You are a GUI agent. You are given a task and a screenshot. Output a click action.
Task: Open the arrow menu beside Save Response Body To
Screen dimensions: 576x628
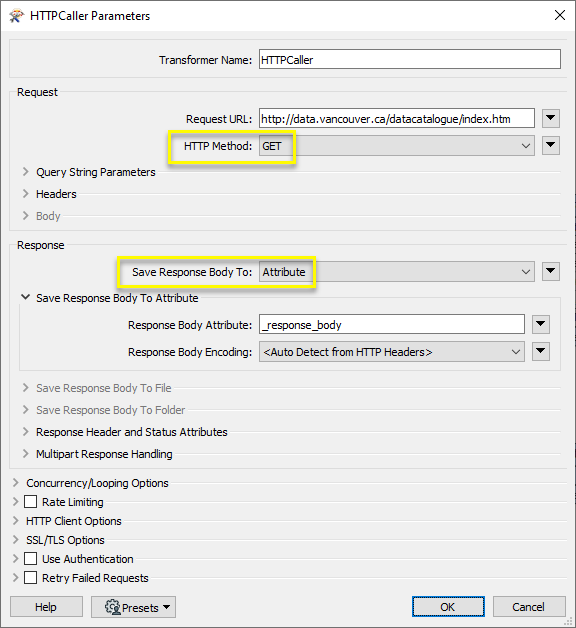pos(551,271)
